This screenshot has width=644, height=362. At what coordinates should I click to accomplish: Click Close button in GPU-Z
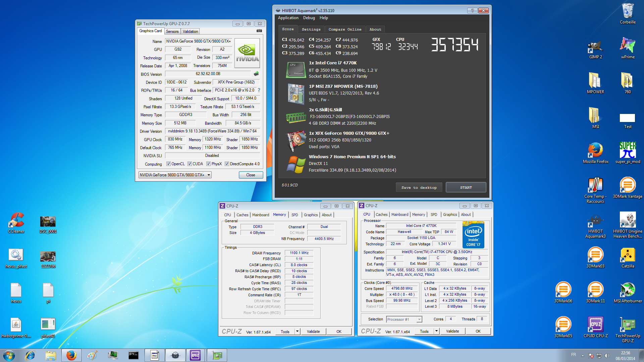point(251,175)
